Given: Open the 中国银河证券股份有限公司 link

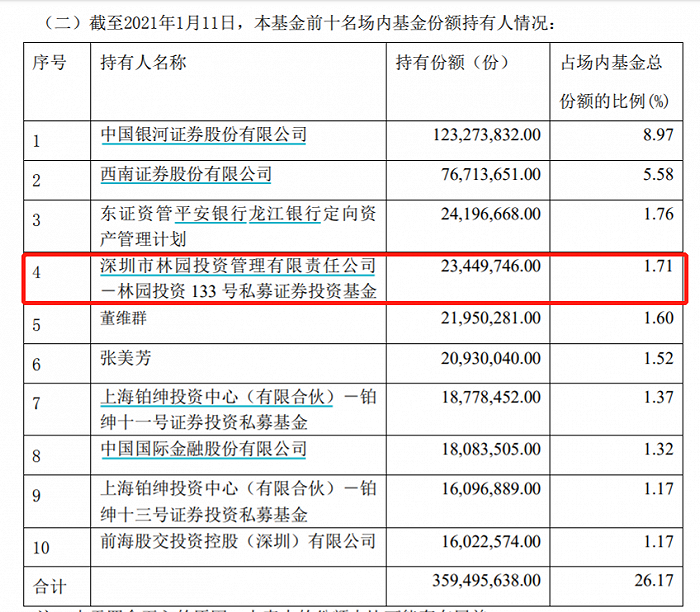Looking at the screenshot, I should click(204, 134).
